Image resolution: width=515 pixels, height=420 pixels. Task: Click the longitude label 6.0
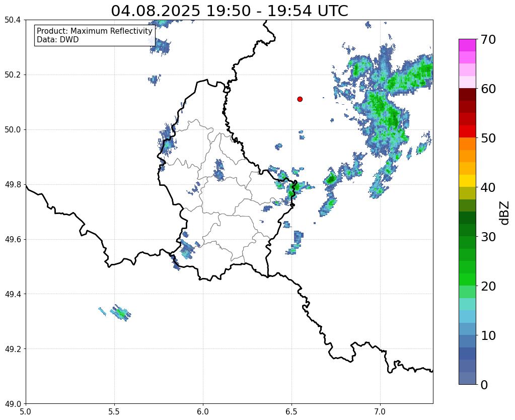(203, 412)
